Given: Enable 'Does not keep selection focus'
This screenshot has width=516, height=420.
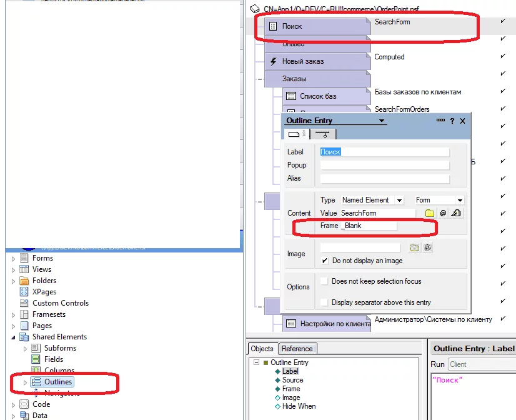Looking at the screenshot, I should click(325, 281).
